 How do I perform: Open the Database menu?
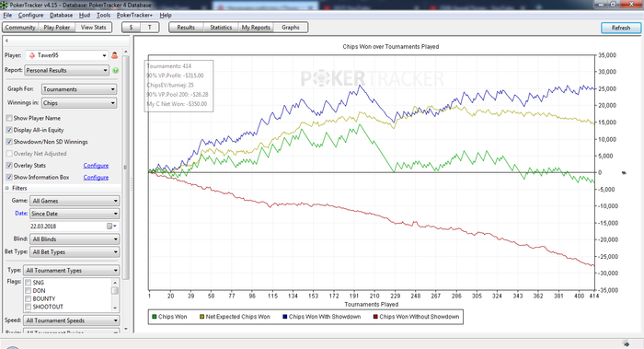pyautogui.click(x=62, y=16)
